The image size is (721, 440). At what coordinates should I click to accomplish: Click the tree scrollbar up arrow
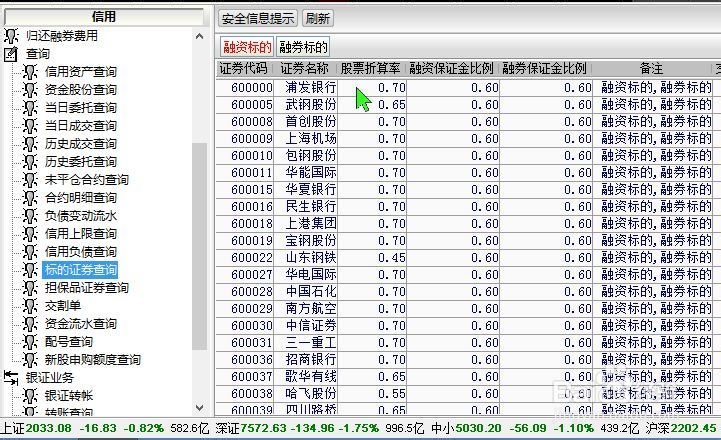click(x=199, y=36)
